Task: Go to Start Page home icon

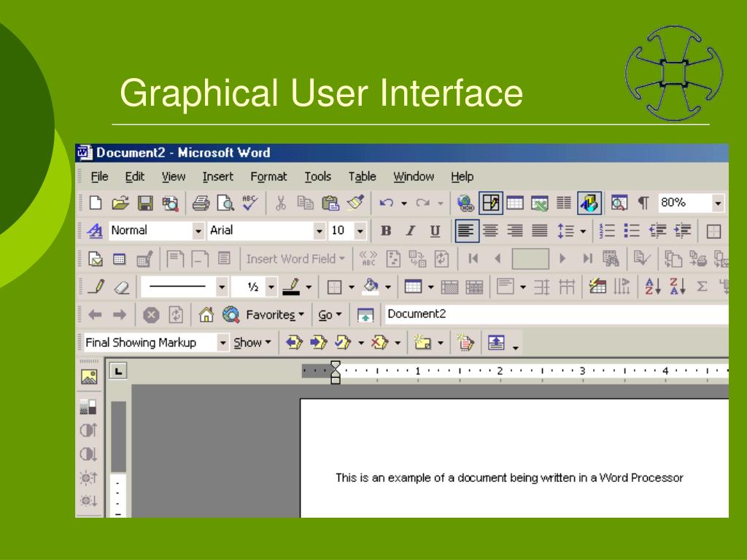Action: tap(206, 315)
